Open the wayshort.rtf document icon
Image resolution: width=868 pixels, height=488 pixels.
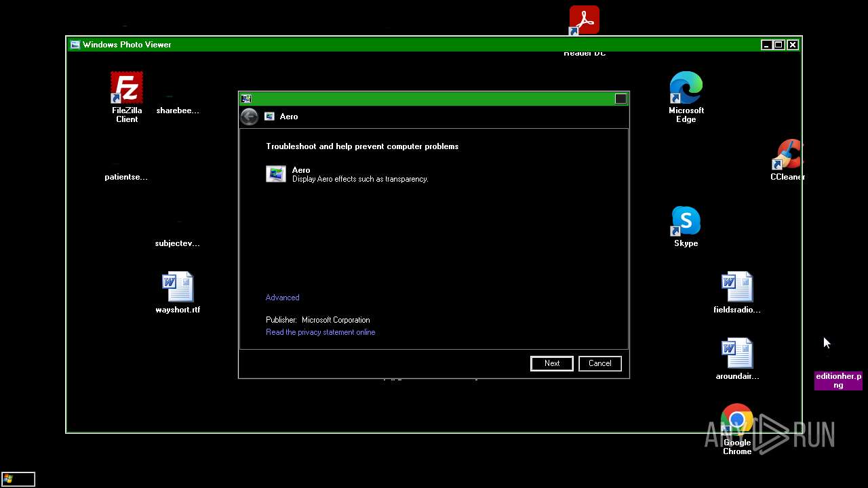tap(178, 287)
